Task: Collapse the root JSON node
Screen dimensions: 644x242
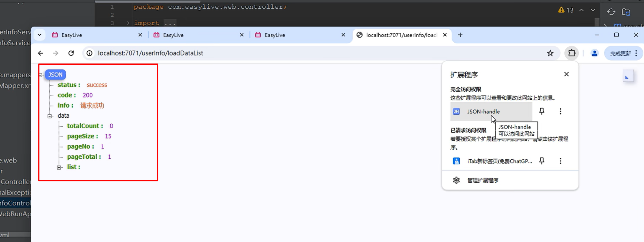Action: point(41,75)
